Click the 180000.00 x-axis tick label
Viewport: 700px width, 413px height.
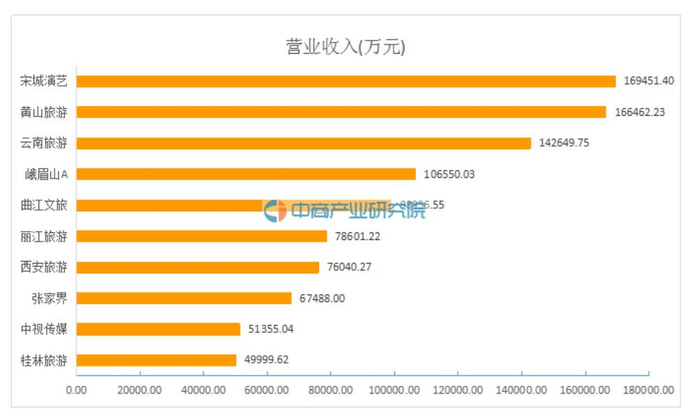pyautogui.click(x=648, y=391)
